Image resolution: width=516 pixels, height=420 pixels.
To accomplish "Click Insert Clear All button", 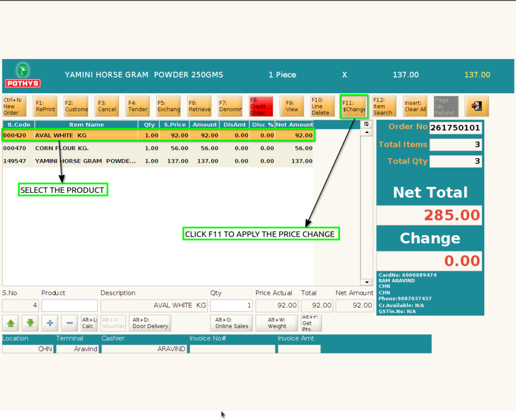I will pyautogui.click(x=415, y=106).
